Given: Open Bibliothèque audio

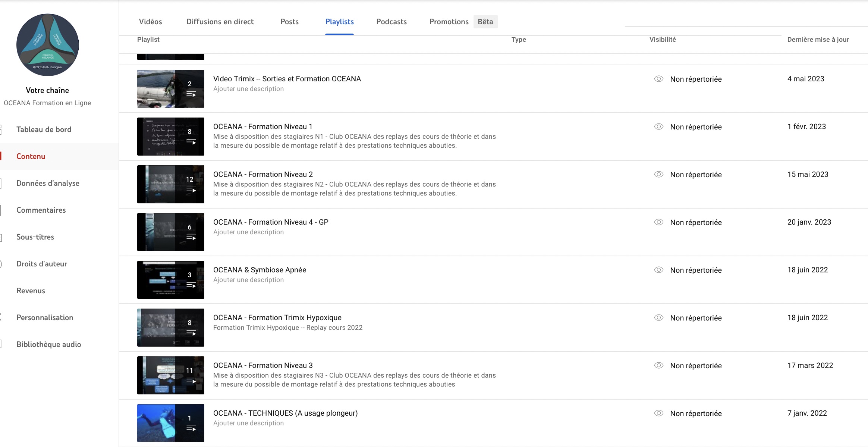Looking at the screenshot, I should [48, 344].
